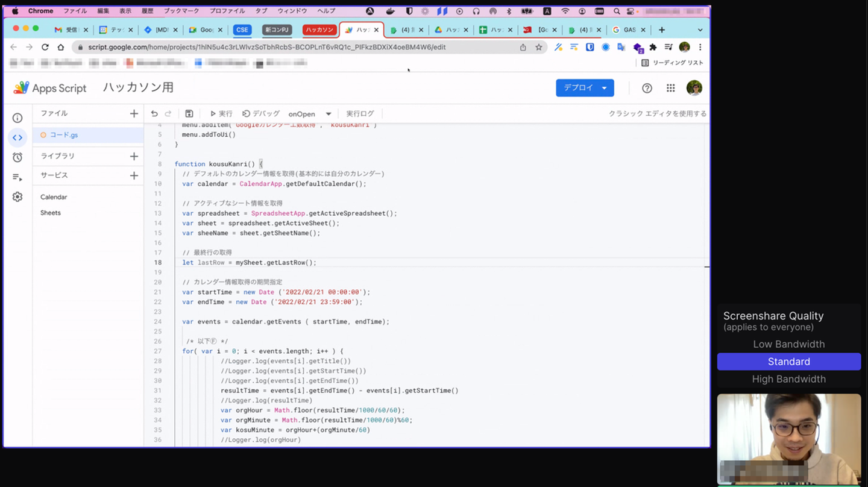Open Project Settings gear icon
This screenshot has height=487, width=868.
(17, 197)
